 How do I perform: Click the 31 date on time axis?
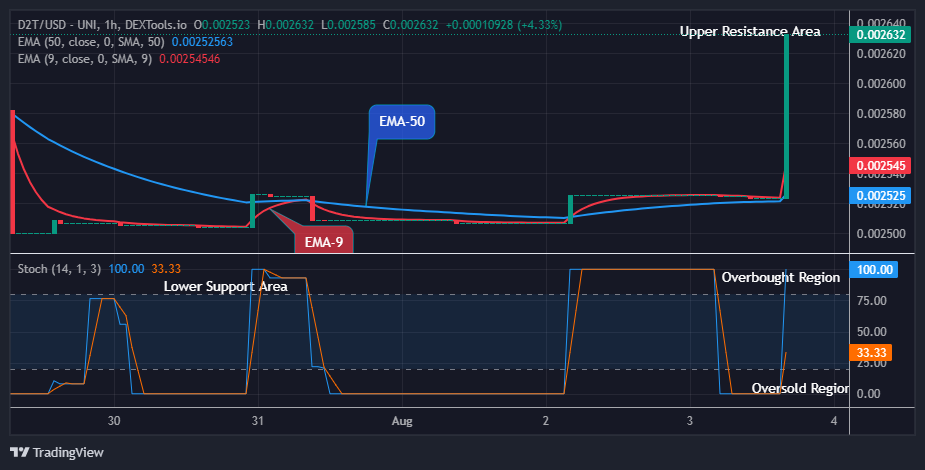click(258, 421)
